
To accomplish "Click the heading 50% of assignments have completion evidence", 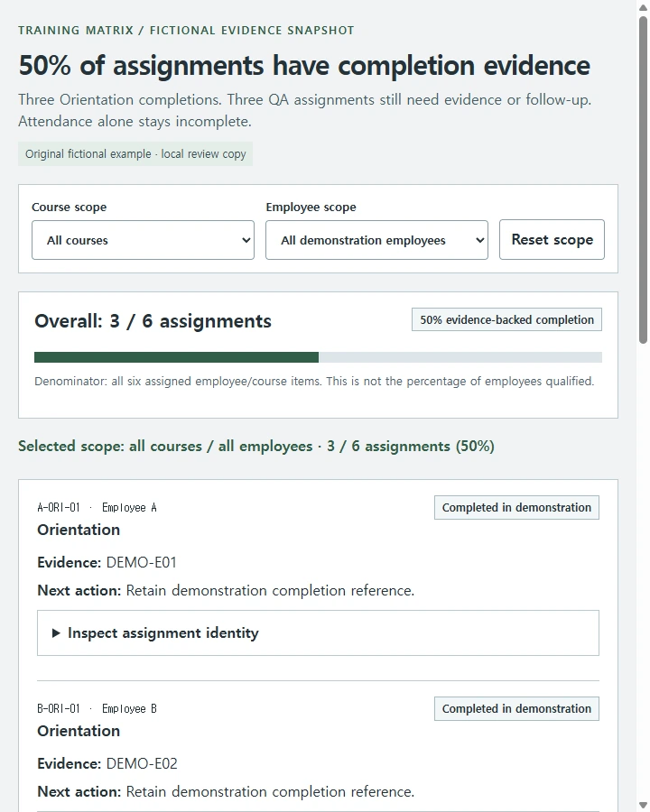I will click(x=304, y=65).
